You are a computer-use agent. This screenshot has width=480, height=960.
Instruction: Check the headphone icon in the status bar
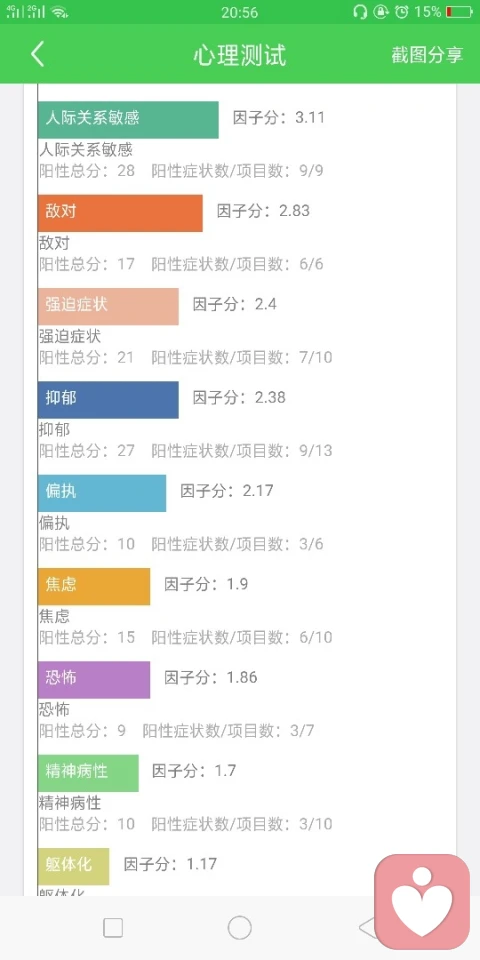point(360,12)
